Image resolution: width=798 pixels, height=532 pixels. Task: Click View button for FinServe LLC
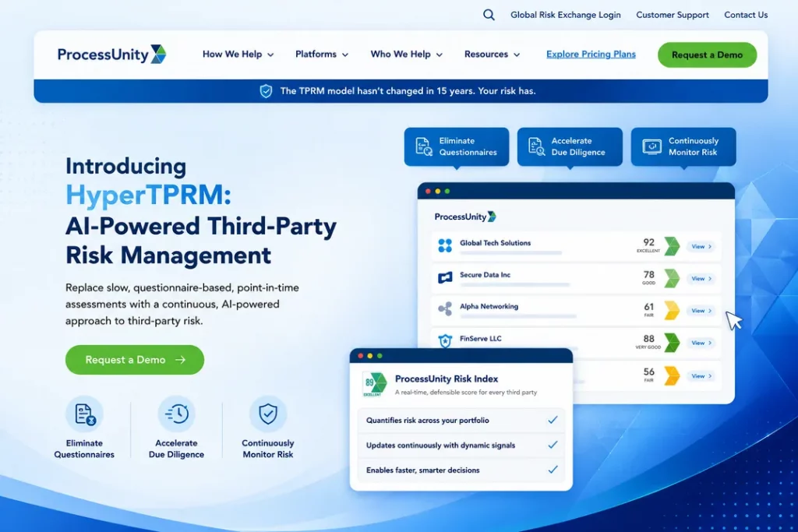(701, 343)
